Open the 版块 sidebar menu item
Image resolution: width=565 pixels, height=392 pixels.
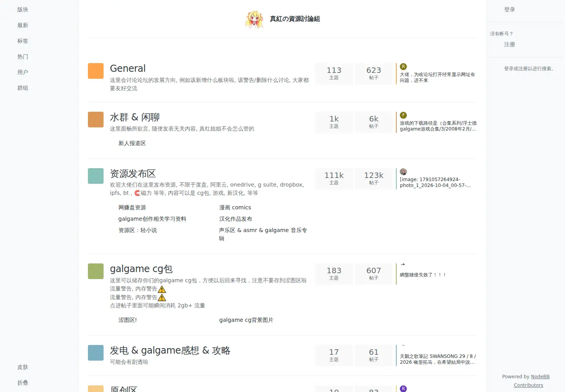click(23, 9)
